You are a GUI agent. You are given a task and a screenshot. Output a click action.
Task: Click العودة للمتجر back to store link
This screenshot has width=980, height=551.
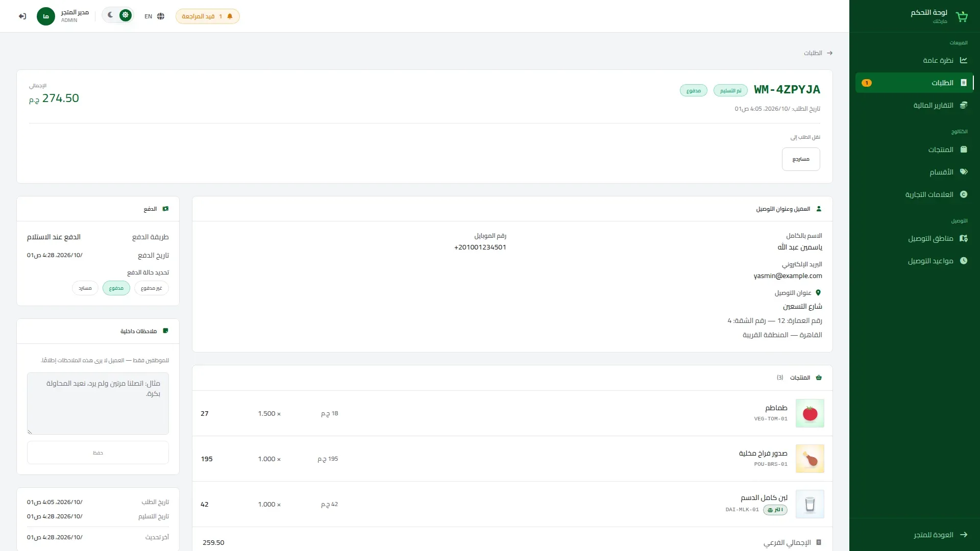tap(941, 535)
